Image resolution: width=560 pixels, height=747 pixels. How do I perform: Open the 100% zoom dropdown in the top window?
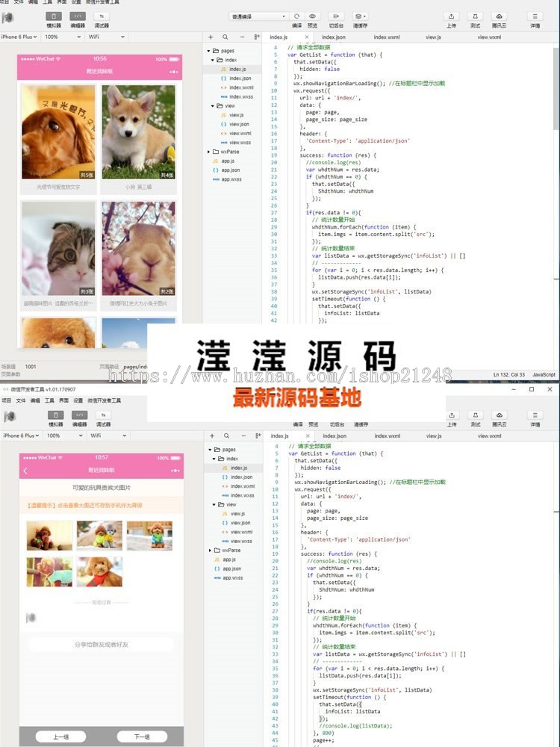coord(63,37)
